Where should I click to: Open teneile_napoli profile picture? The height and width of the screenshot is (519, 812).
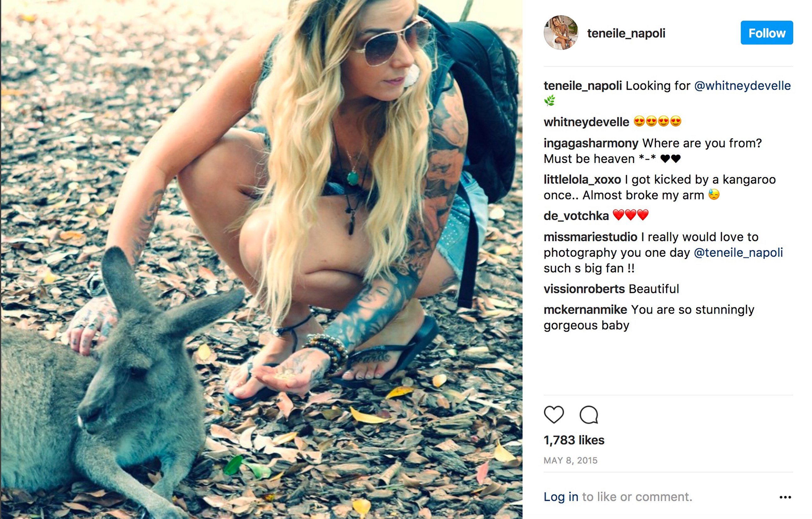[561, 33]
